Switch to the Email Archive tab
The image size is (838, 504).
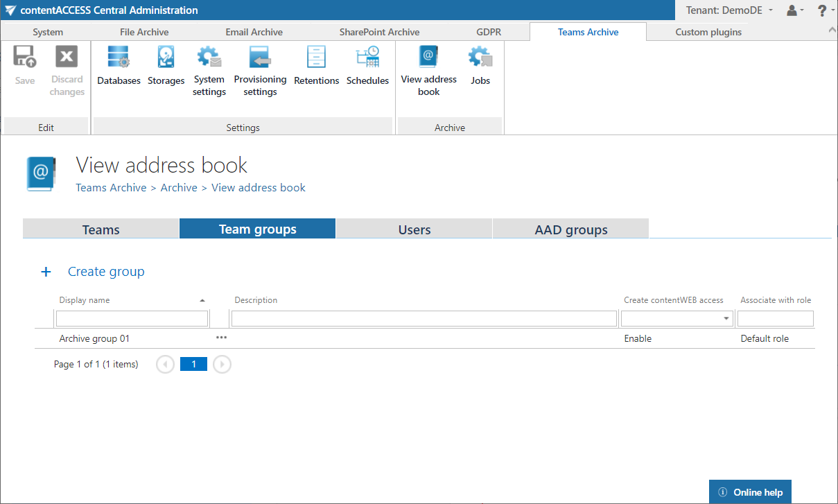[x=254, y=32]
